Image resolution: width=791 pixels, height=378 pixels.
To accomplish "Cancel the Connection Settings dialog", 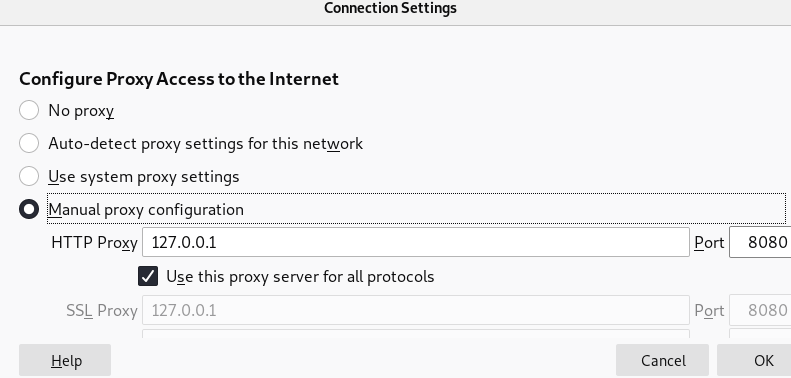I will pos(662,360).
